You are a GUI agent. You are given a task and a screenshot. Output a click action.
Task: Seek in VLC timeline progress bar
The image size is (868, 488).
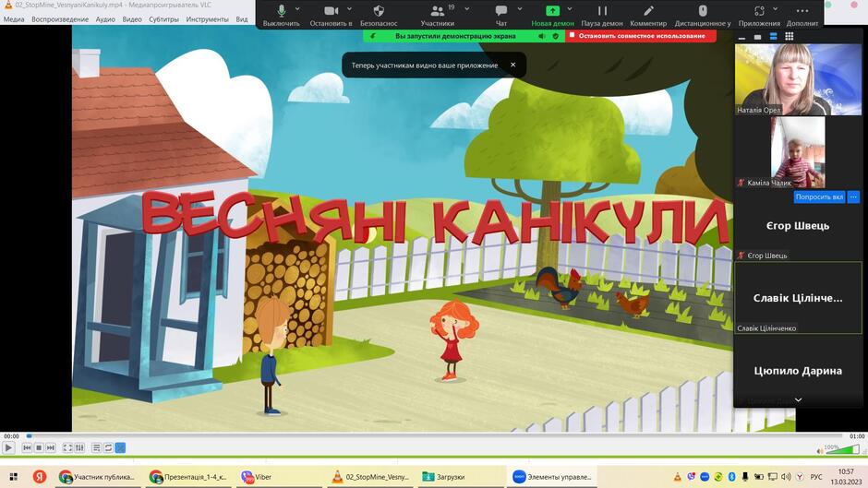435,436
